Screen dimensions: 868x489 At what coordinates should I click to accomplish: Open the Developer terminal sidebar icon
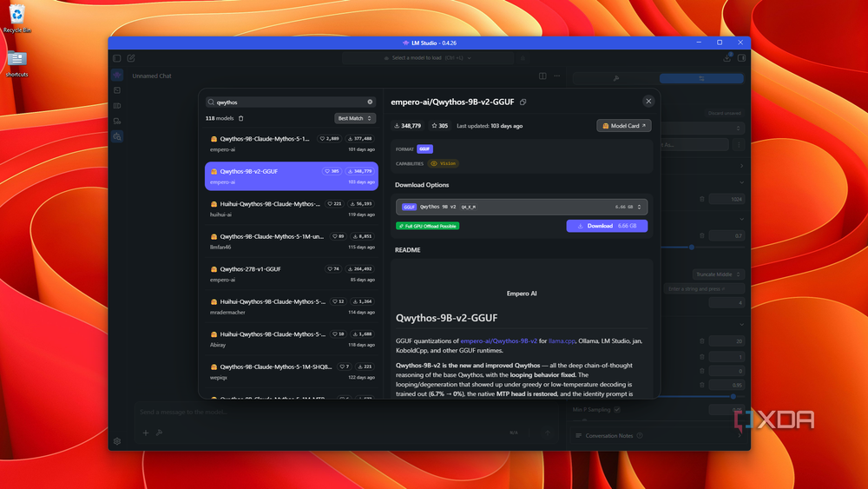pos(117,90)
